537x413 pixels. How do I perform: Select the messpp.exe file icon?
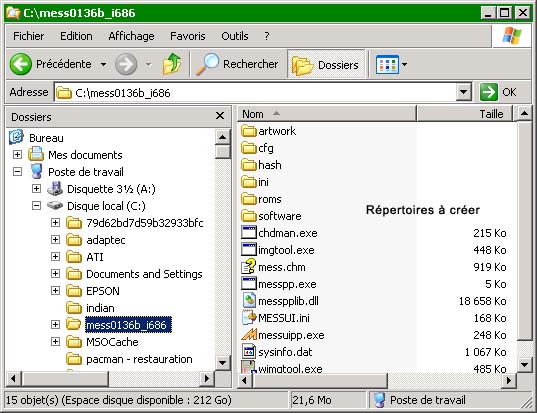click(x=249, y=284)
